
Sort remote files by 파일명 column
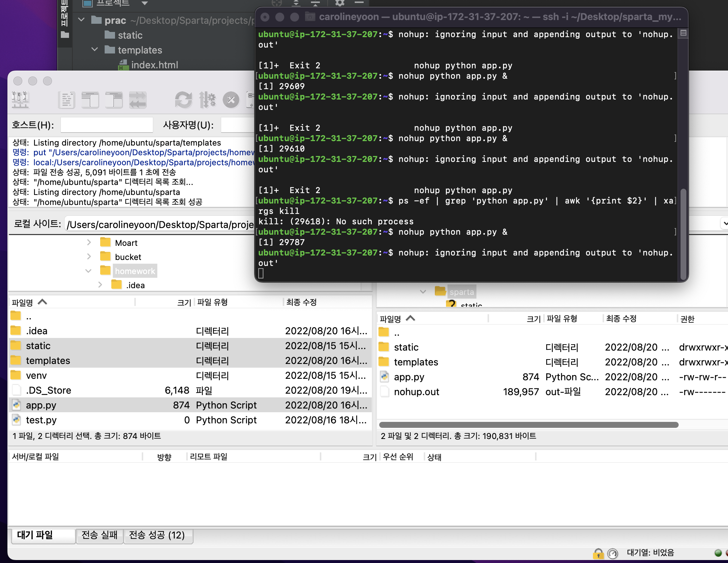point(433,319)
